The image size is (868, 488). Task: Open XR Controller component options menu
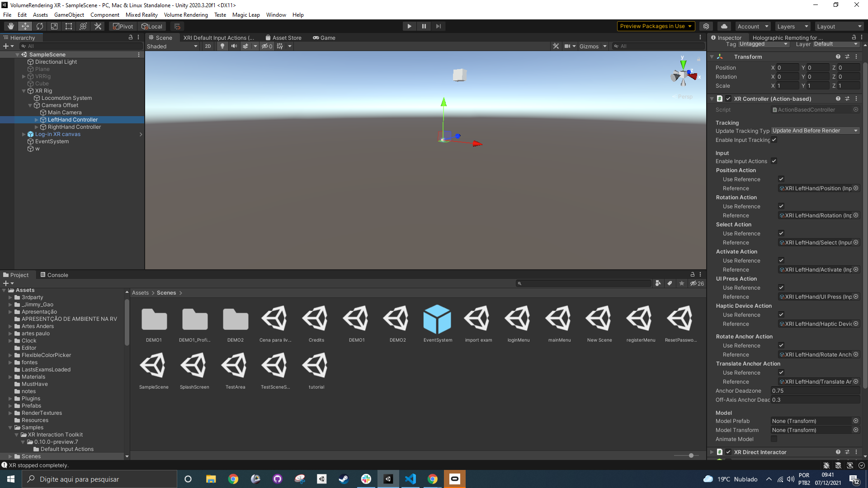(x=856, y=99)
